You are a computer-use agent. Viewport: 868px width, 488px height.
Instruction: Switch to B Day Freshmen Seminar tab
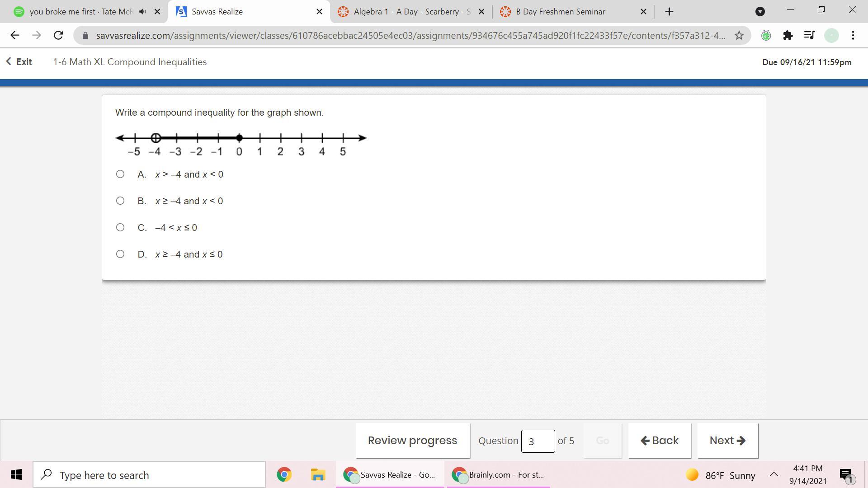pos(561,12)
